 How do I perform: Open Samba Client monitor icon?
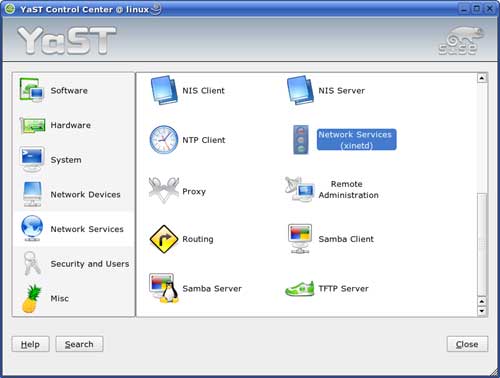coord(300,239)
